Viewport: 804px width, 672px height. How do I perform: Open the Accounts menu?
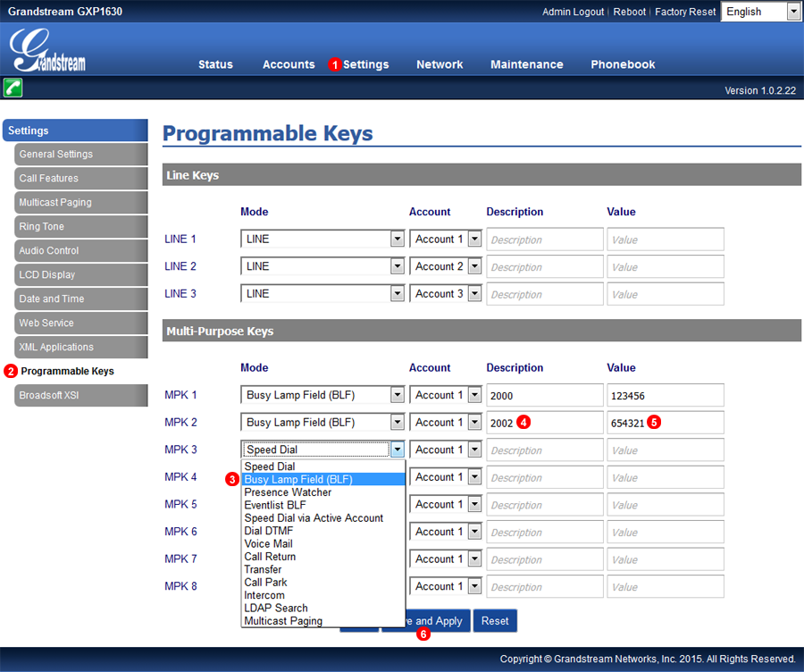click(x=289, y=64)
